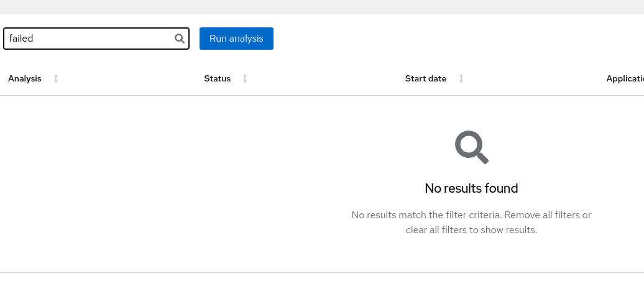Select the Status column header label
The image size is (644, 286).
click(217, 78)
